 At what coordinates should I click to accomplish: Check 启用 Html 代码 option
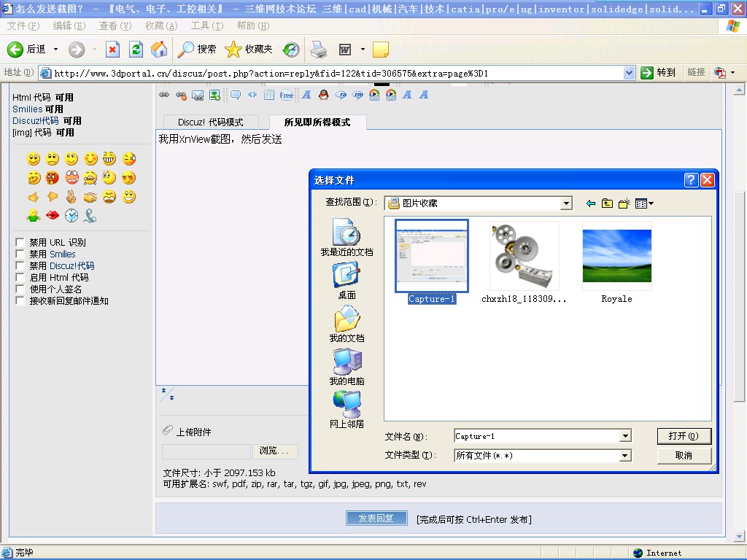19,277
